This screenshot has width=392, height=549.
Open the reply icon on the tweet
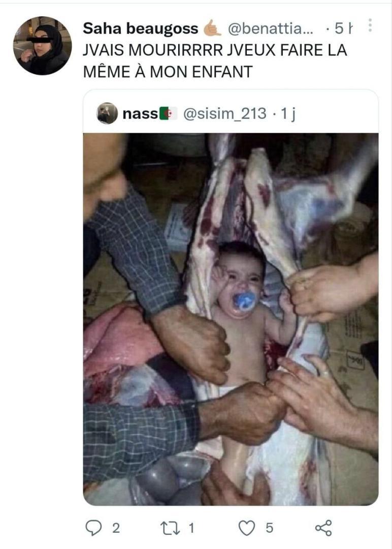coord(93,528)
